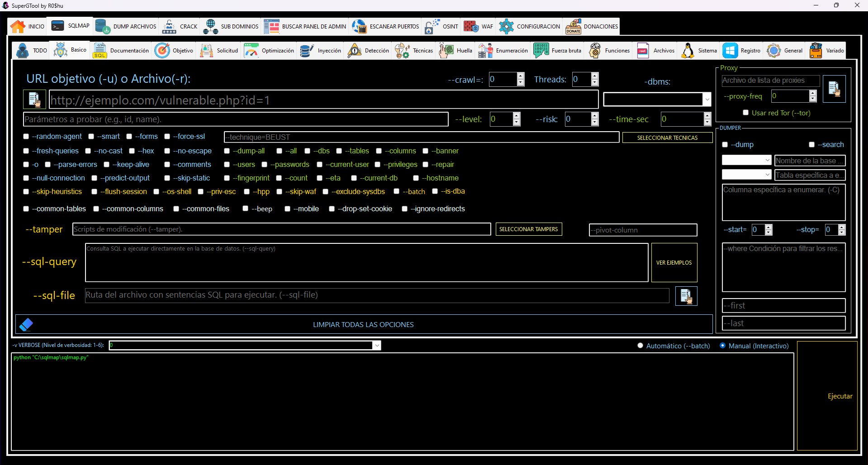Enable Usar red Tor (--tor)
Screen dimensions: 868x465
pos(745,113)
